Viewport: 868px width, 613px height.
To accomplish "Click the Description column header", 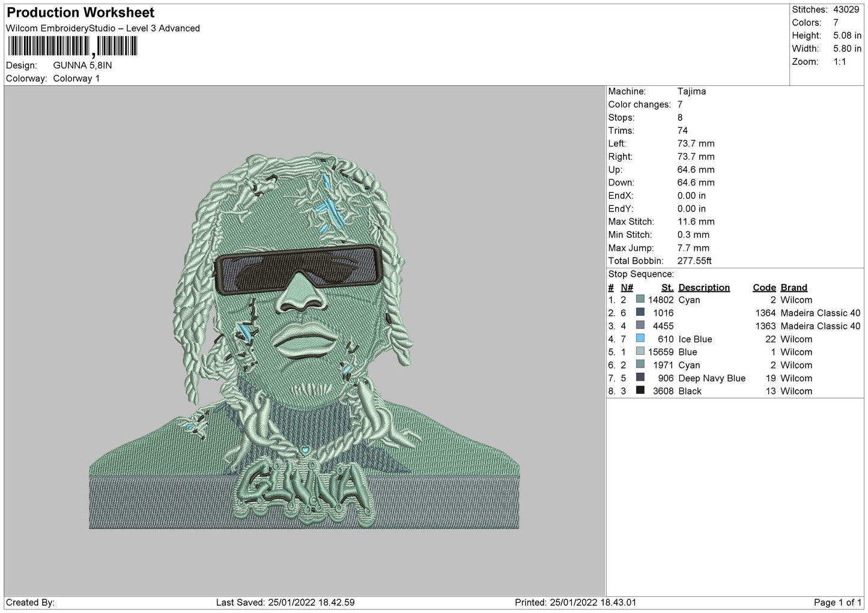I will point(704,288).
